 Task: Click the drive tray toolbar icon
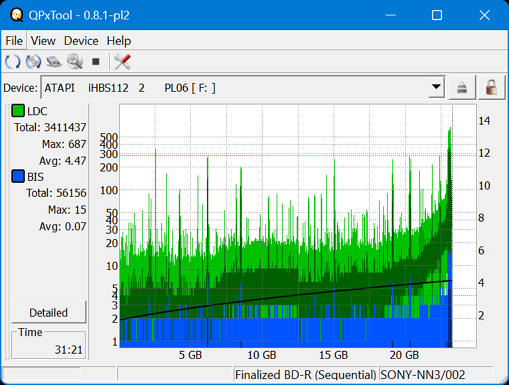(54, 62)
